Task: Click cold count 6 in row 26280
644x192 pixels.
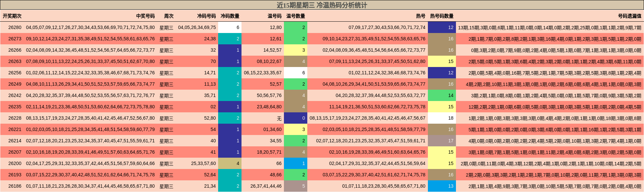Action: click(230, 27)
